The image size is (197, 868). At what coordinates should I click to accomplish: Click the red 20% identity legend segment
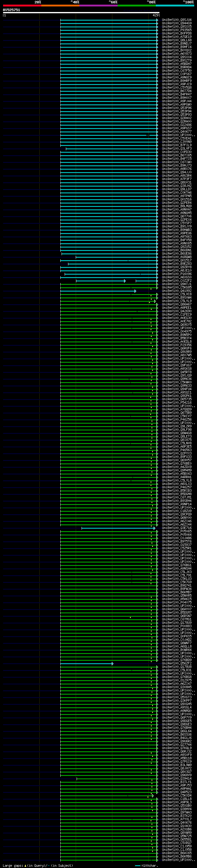(22, 6)
